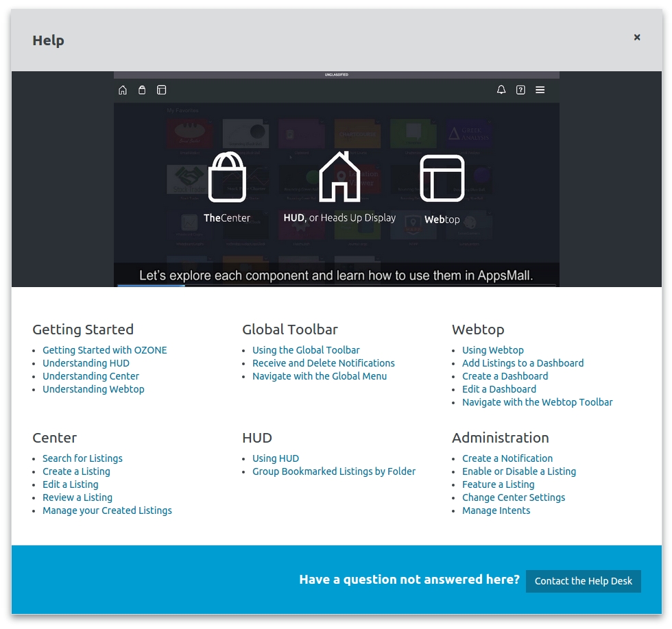Open Navigate with the Webtop Toolbar

click(x=538, y=402)
